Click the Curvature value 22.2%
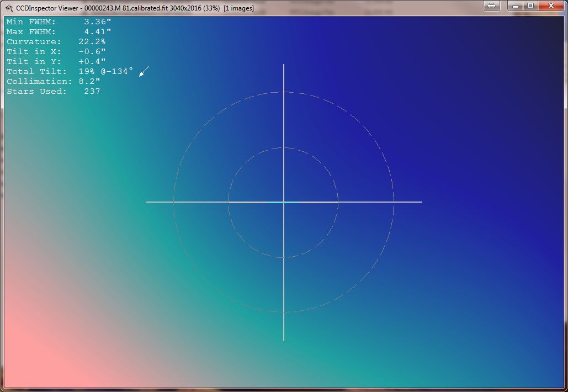Screen dimensions: 568x392 click(92, 41)
